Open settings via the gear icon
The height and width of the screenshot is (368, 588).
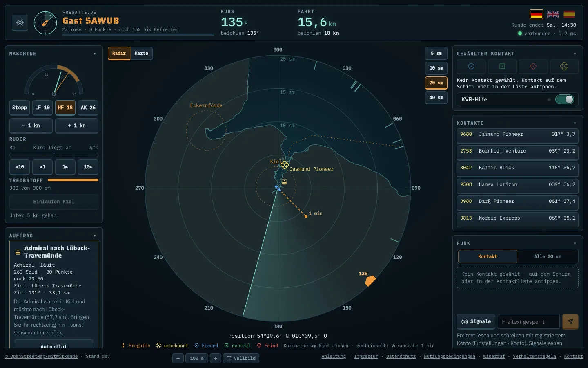point(20,23)
